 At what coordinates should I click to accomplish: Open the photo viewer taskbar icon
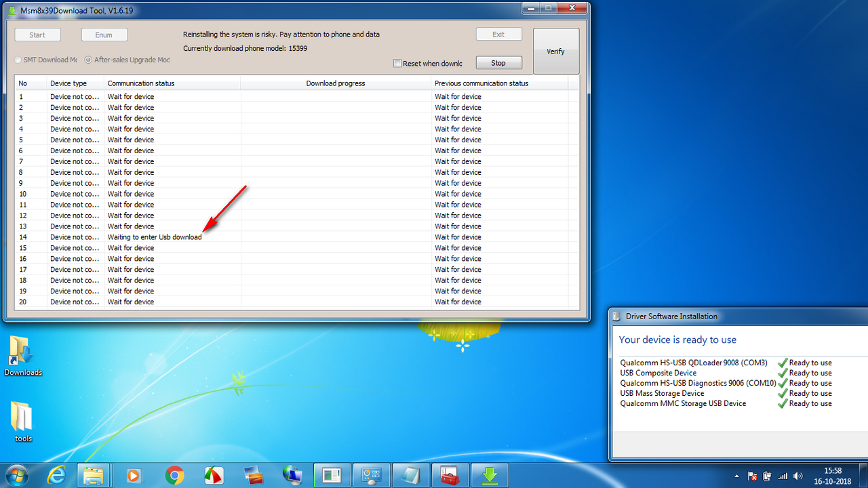coord(252,476)
